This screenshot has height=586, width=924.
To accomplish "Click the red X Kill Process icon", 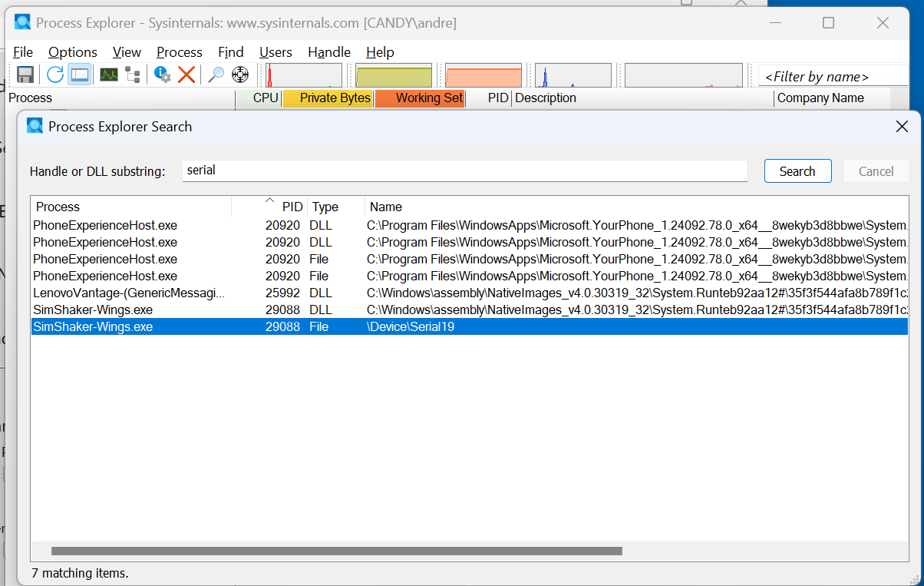I will point(186,74).
